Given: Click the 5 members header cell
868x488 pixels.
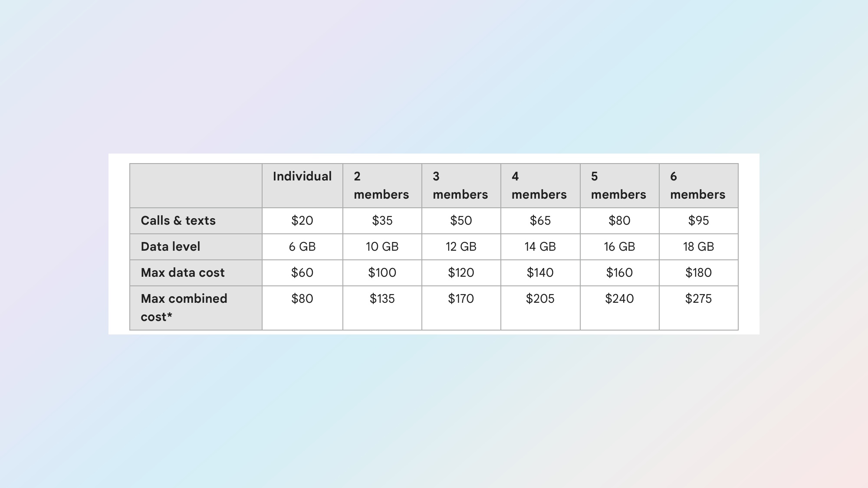Looking at the screenshot, I should pyautogui.click(x=618, y=186).
